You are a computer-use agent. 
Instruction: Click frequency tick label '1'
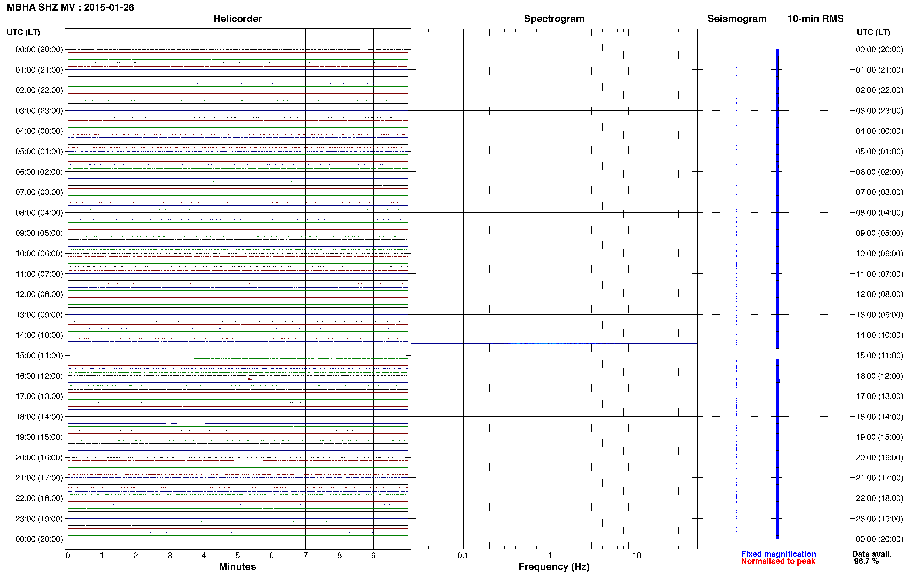(x=550, y=555)
